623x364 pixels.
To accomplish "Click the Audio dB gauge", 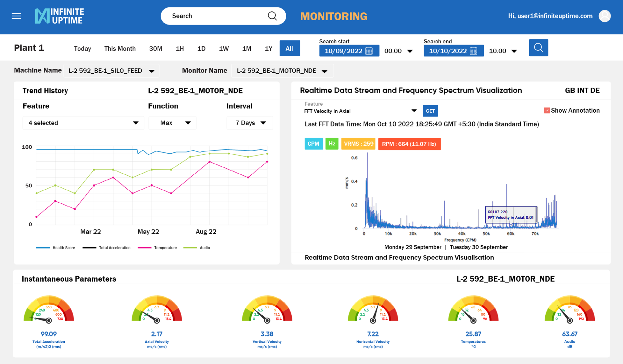I will [570, 309].
